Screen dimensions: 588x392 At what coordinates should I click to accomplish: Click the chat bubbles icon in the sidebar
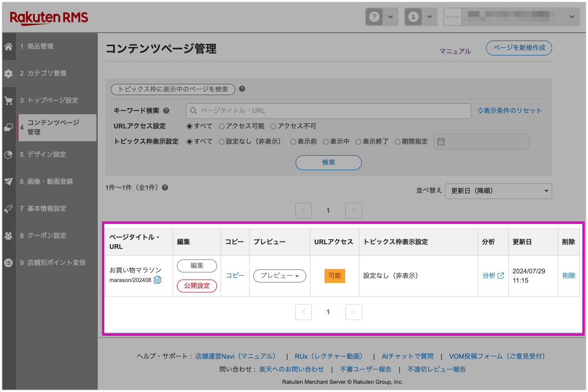(x=8, y=127)
